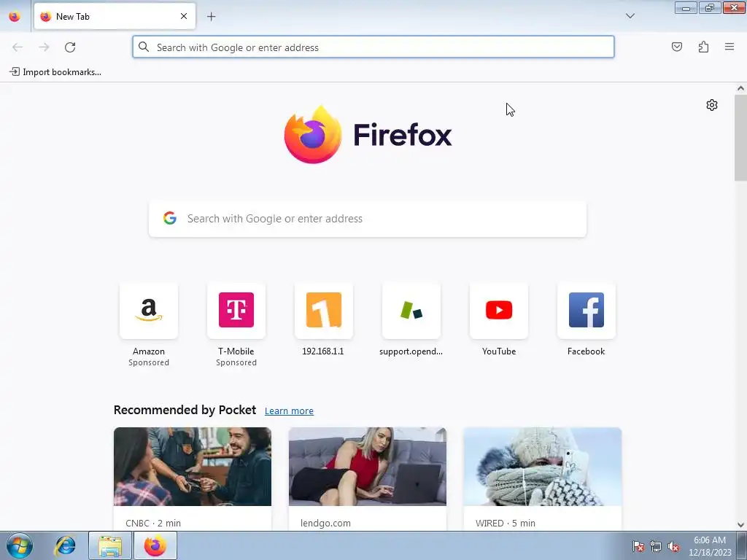The height and width of the screenshot is (560, 747).
Task: Click the Action Center flag tray icon
Action: [x=638, y=546]
